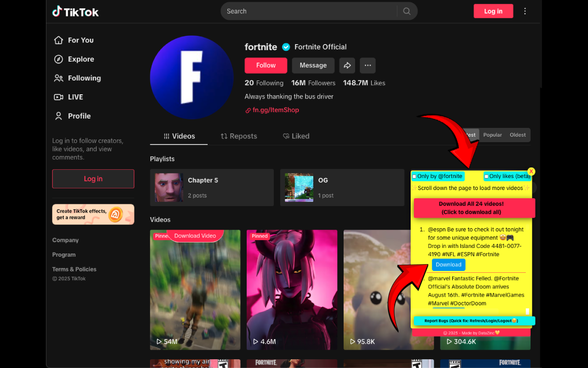
Task: Click the @marvel Fantastic Felled video text
Action: [476, 291]
